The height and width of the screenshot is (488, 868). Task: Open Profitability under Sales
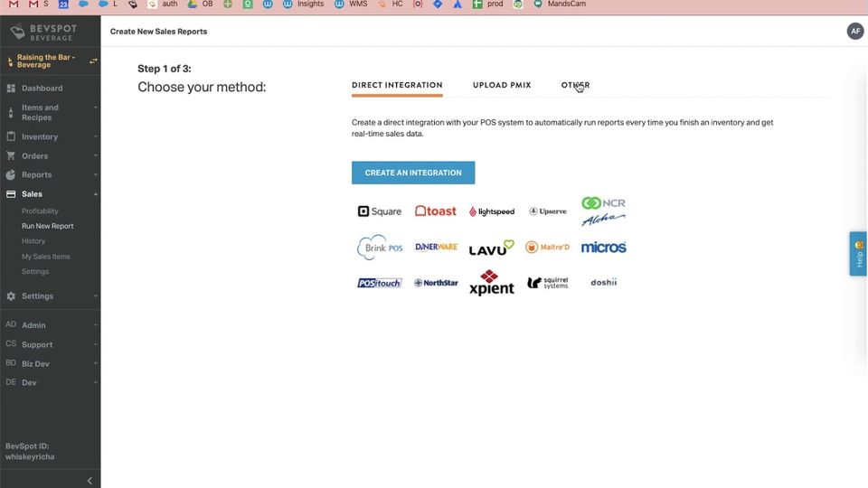pyautogui.click(x=40, y=211)
